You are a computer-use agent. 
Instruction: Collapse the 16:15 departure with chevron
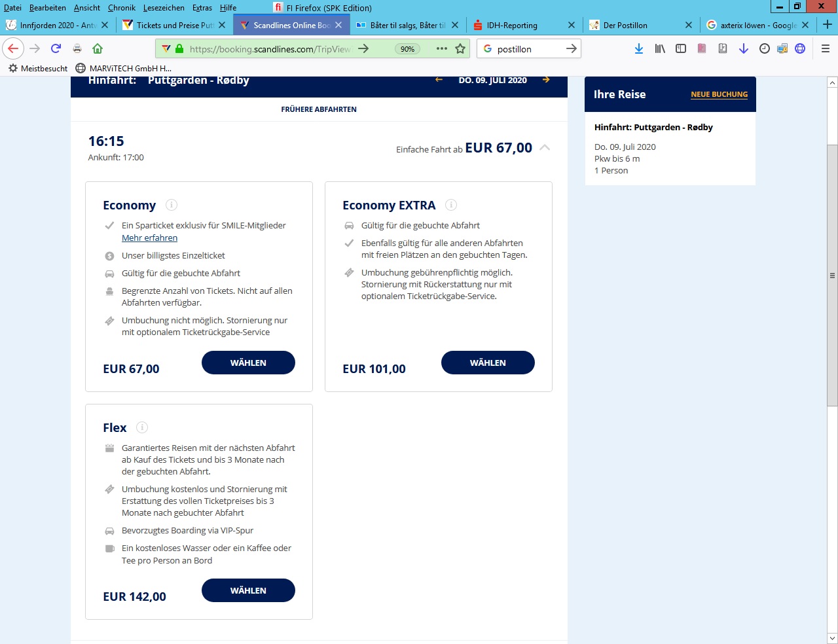545,148
